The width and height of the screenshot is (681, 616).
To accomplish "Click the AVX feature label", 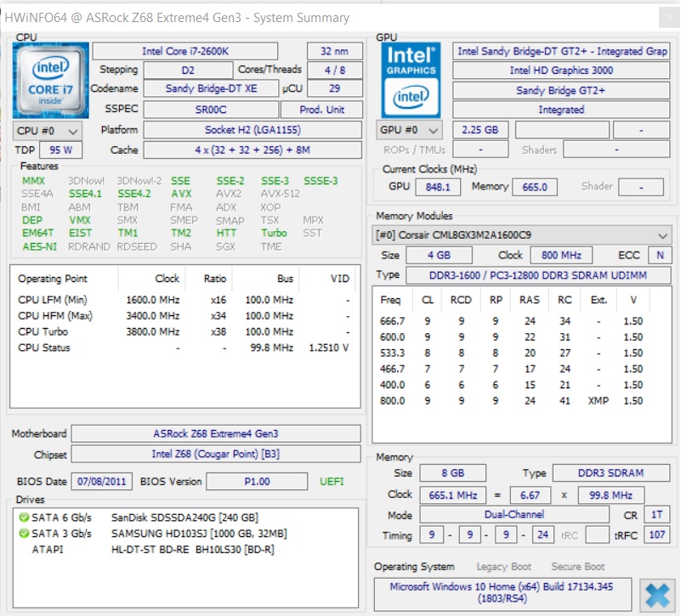I will (x=181, y=194).
